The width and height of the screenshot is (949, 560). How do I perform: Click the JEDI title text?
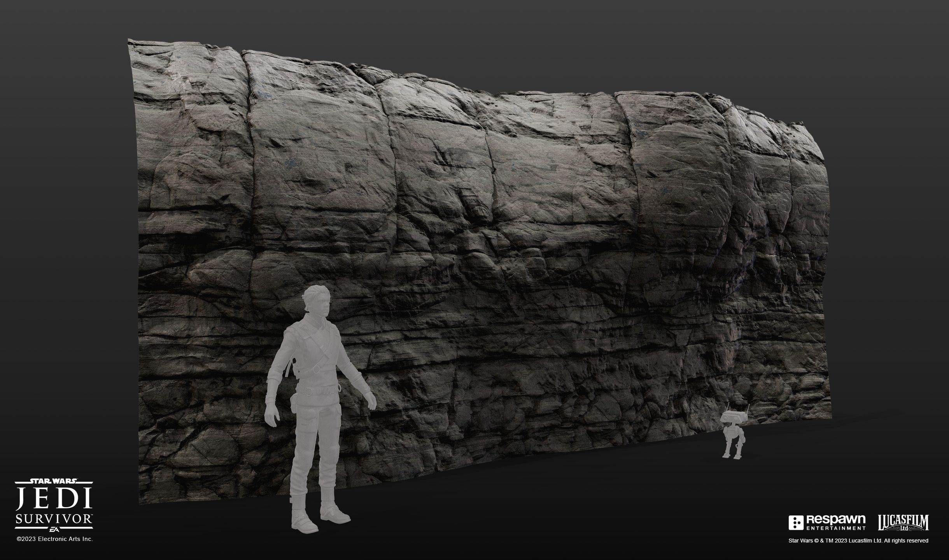pyautogui.click(x=53, y=498)
